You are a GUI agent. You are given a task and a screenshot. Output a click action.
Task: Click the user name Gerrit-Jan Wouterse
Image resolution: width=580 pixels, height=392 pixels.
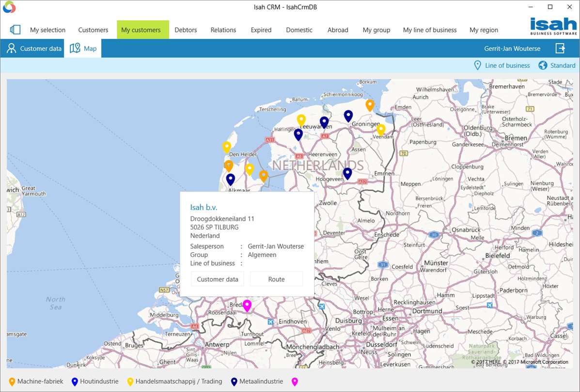[512, 48]
